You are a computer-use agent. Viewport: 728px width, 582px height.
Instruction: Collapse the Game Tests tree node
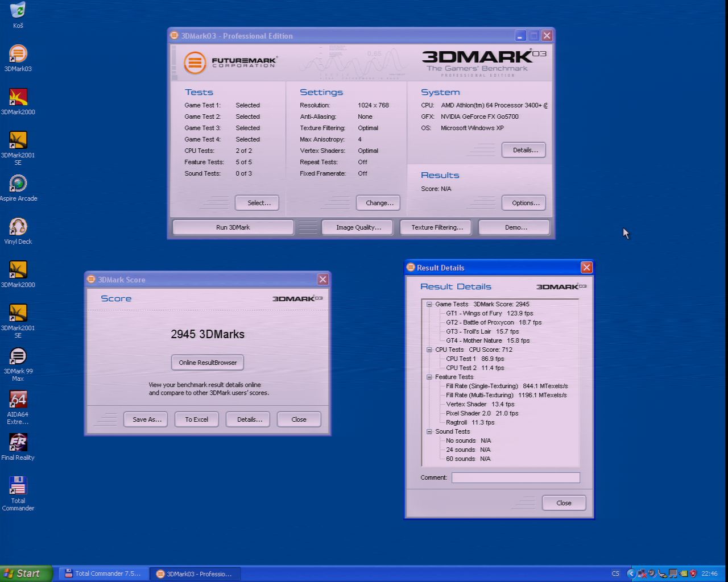tap(429, 304)
